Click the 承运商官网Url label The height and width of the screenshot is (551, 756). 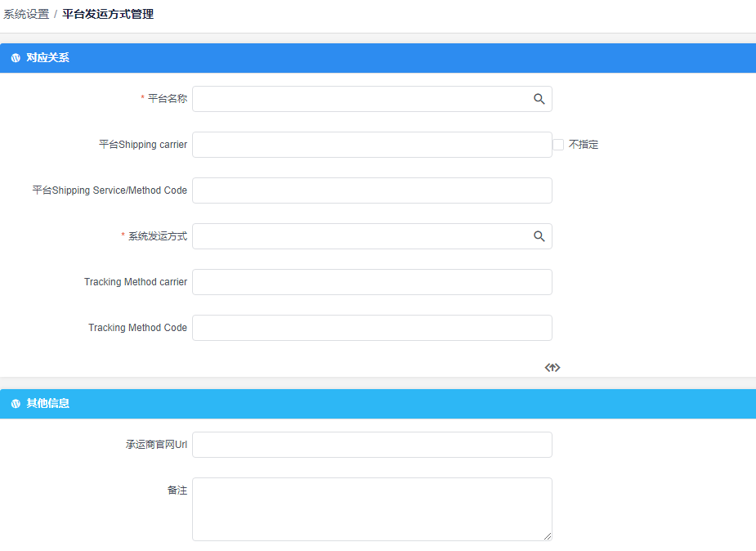(x=156, y=445)
